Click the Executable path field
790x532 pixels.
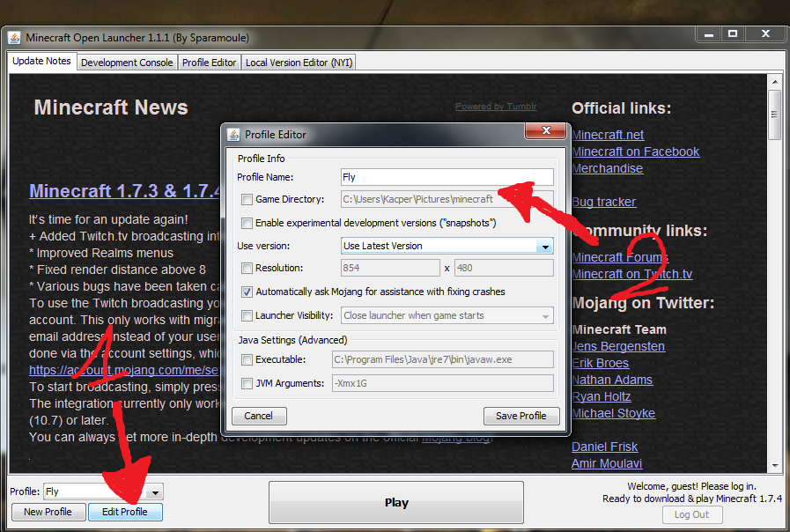(442, 359)
